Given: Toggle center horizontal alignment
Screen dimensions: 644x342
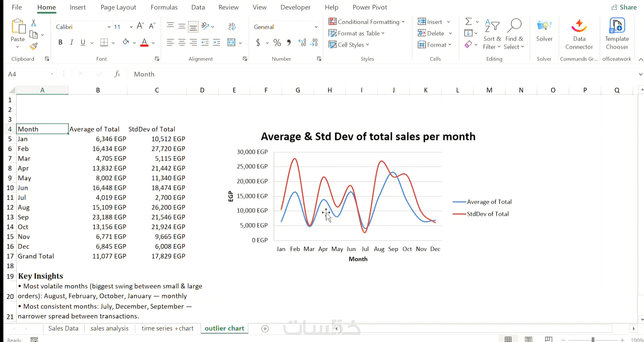Looking at the screenshot, I should (x=182, y=43).
